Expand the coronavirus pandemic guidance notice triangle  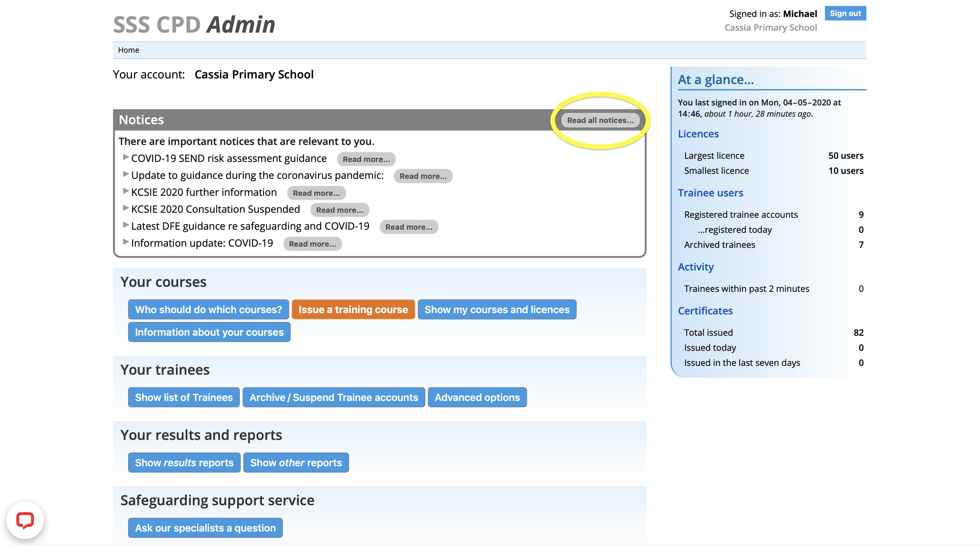tap(126, 174)
